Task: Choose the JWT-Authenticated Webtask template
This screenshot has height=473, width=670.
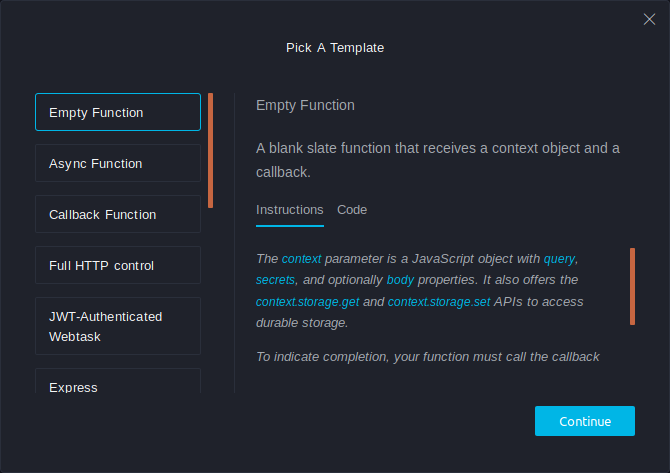Action: [x=118, y=326]
